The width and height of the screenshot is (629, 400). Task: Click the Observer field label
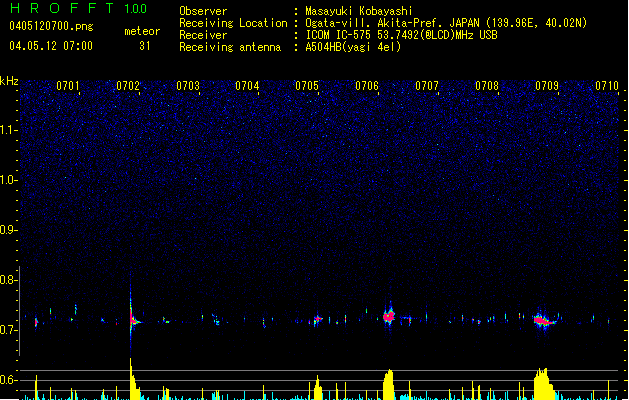(203, 11)
